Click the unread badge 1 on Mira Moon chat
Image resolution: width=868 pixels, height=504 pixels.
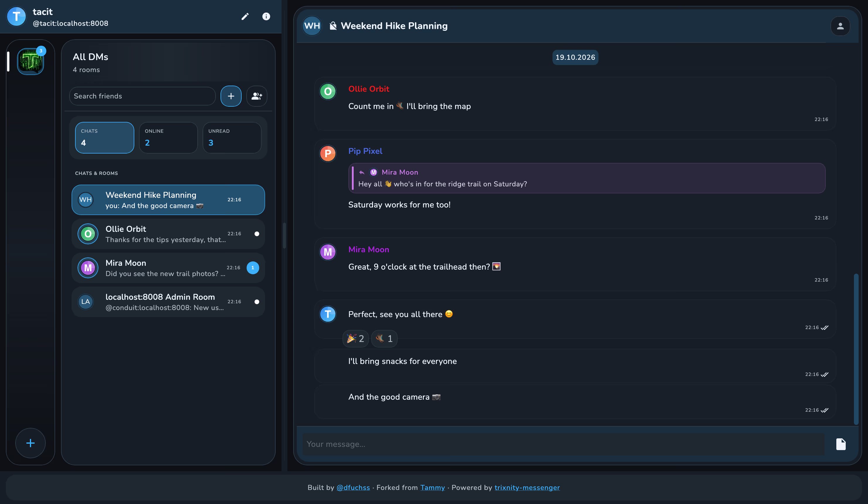coord(252,268)
